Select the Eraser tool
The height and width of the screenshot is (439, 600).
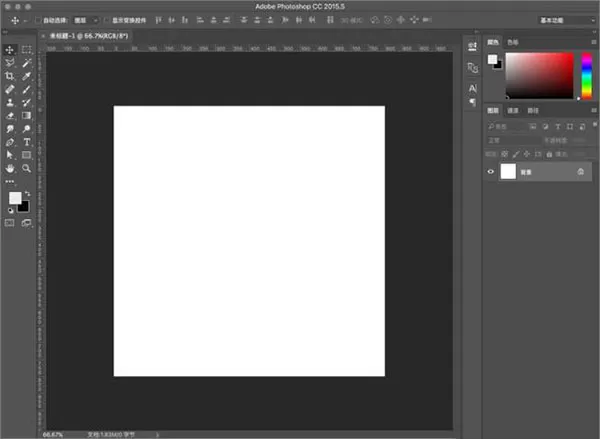(x=10, y=115)
